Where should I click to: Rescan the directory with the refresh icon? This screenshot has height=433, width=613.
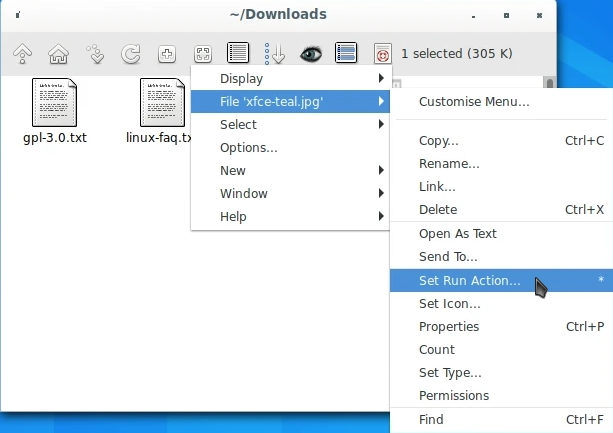[x=131, y=54]
